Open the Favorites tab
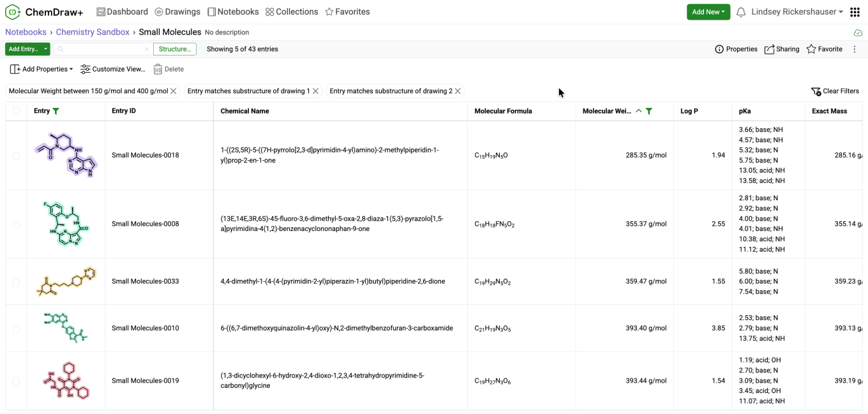Image resolution: width=868 pixels, height=414 pixels. [x=347, y=12]
